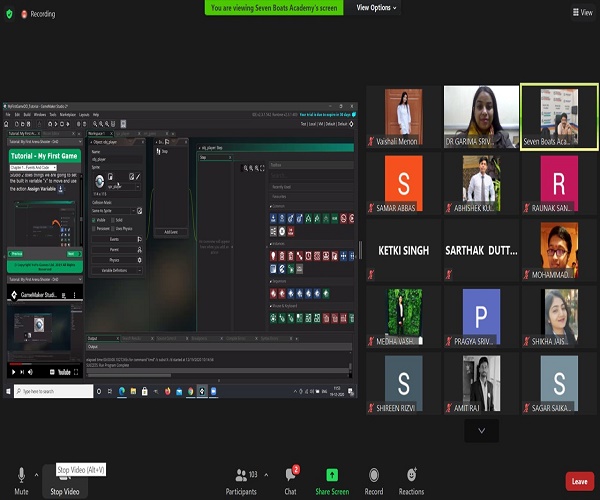Click the tutorial text vertical scrollbar
600x500 pixels.
tap(81, 210)
